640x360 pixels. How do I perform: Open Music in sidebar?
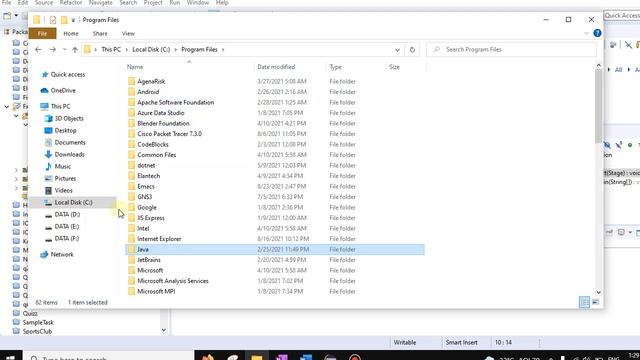[58, 166]
